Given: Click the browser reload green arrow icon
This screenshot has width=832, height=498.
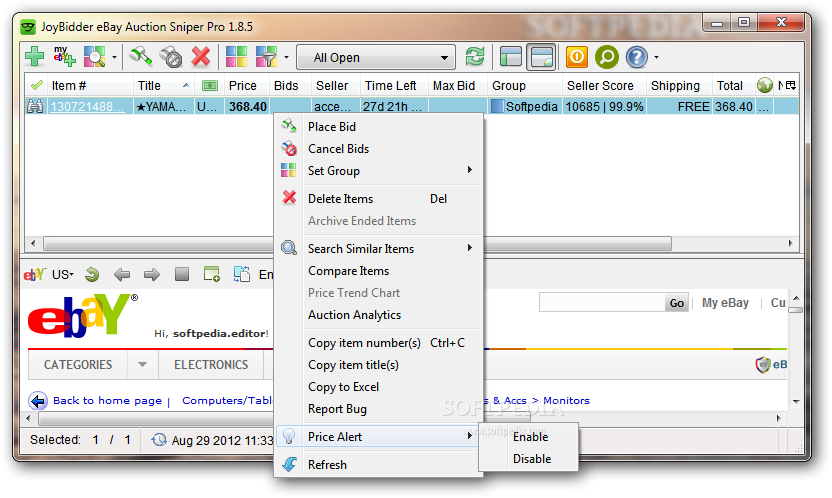Looking at the screenshot, I should point(92,274).
